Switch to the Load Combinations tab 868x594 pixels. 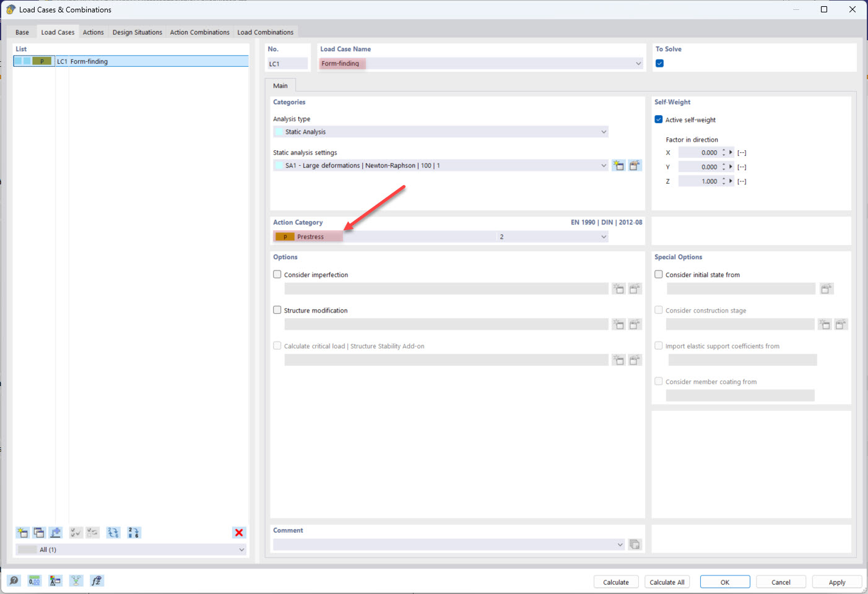tap(266, 32)
